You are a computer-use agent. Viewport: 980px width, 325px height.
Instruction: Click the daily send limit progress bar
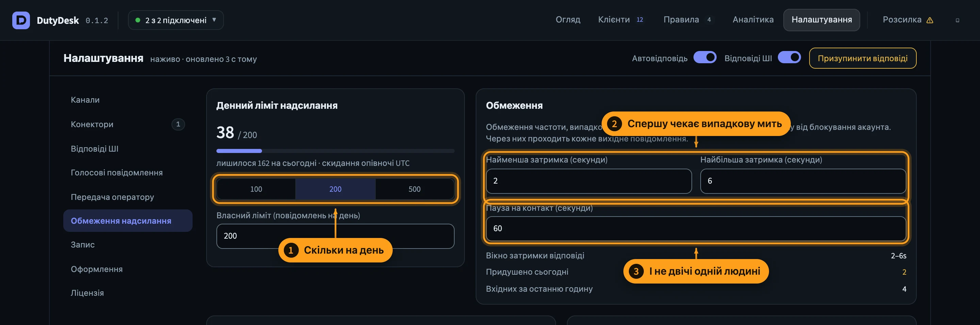tap(335, 151)
